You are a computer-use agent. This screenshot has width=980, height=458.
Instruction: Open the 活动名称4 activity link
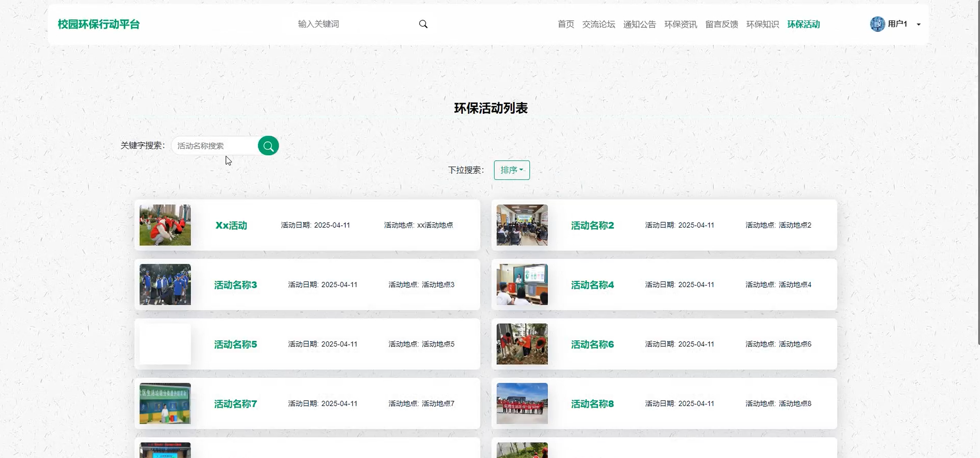pyautogui.click(x=592, y=285)
